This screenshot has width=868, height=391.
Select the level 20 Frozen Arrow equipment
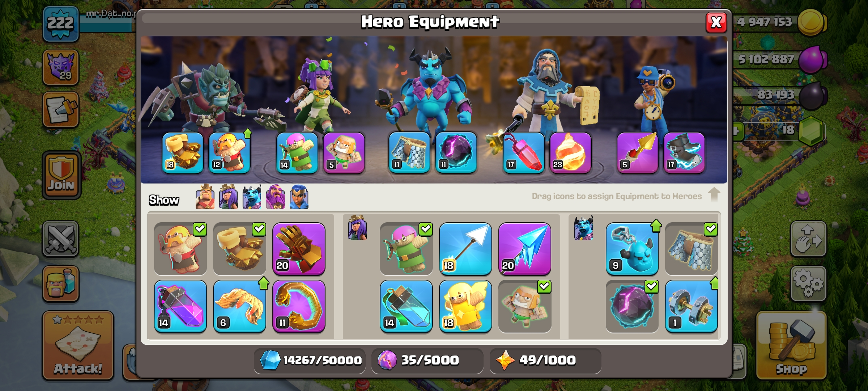(x=524, y=249)
